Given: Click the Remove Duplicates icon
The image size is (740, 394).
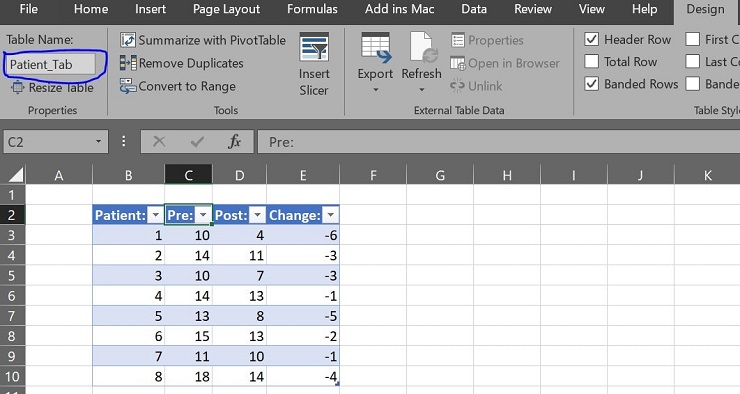Looking at the screenshot, I should coord(127,63).
